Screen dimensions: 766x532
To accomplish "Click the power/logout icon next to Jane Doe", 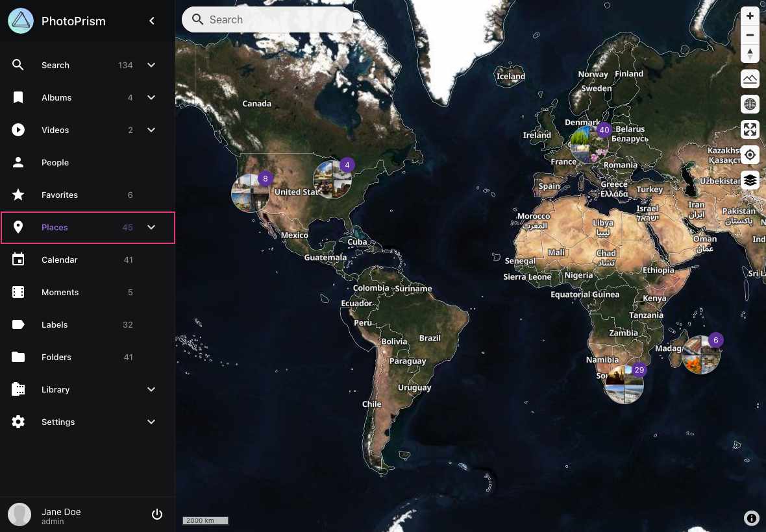I will point(157,514).
